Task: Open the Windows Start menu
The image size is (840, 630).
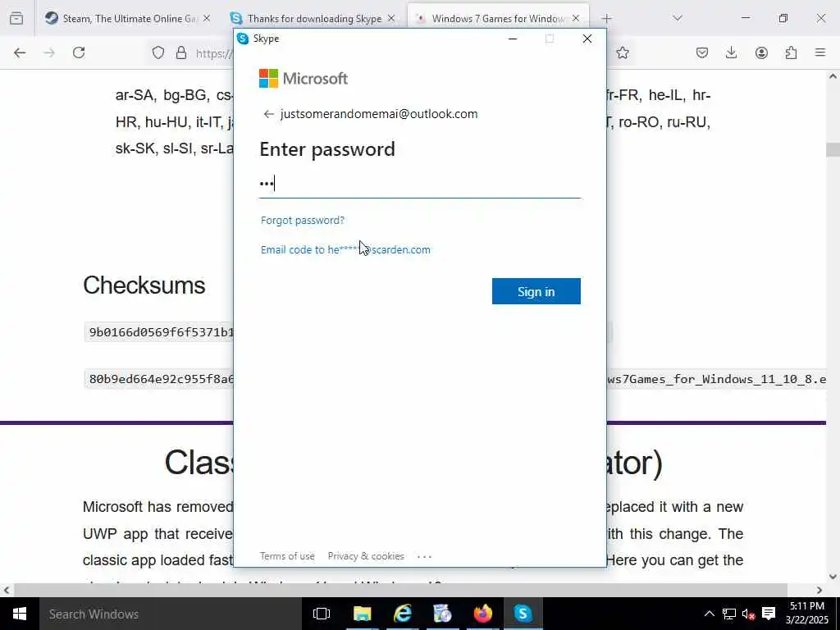Action: pos(20,614)
